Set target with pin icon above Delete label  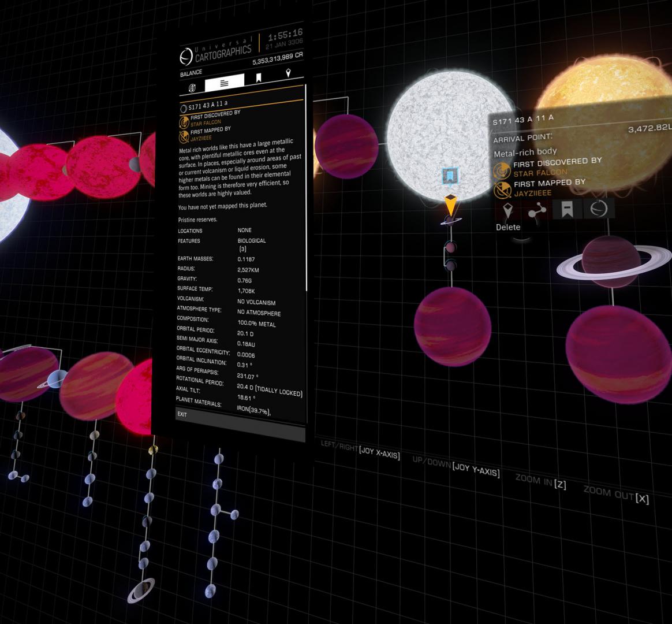click(508, 210)
